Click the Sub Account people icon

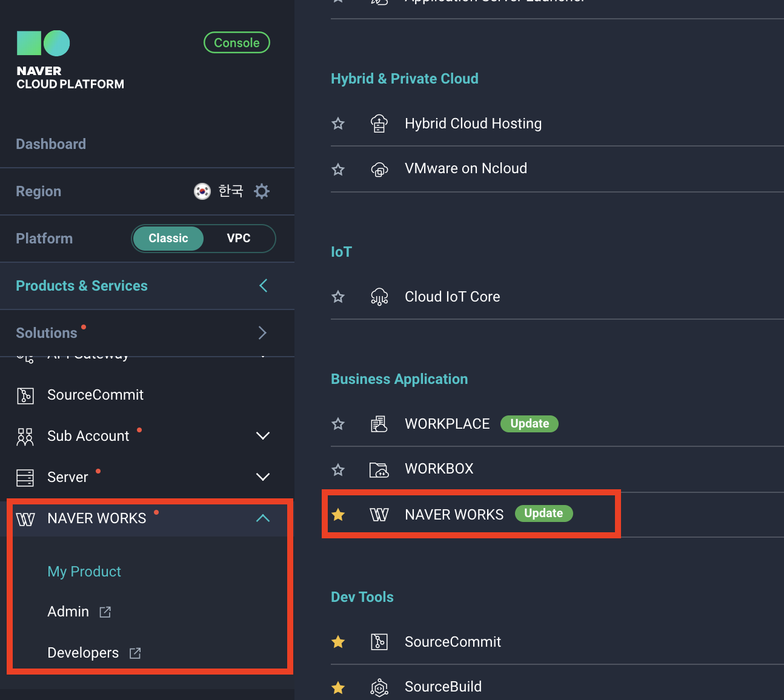(25, 437)
